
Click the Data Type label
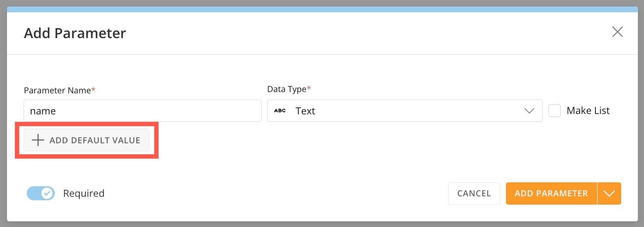point(289,89)
